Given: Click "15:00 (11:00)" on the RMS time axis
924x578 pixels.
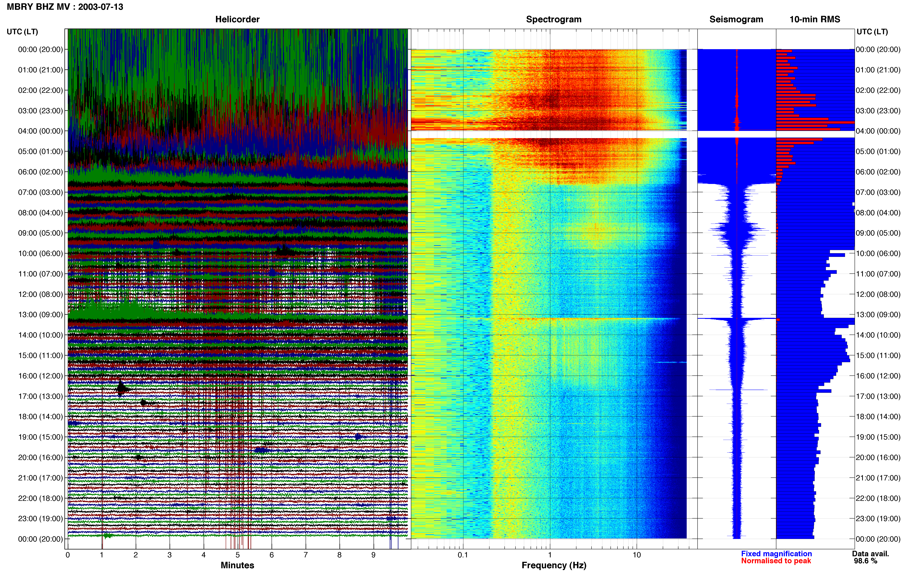Looking at the screenshot, I should 878,356.
